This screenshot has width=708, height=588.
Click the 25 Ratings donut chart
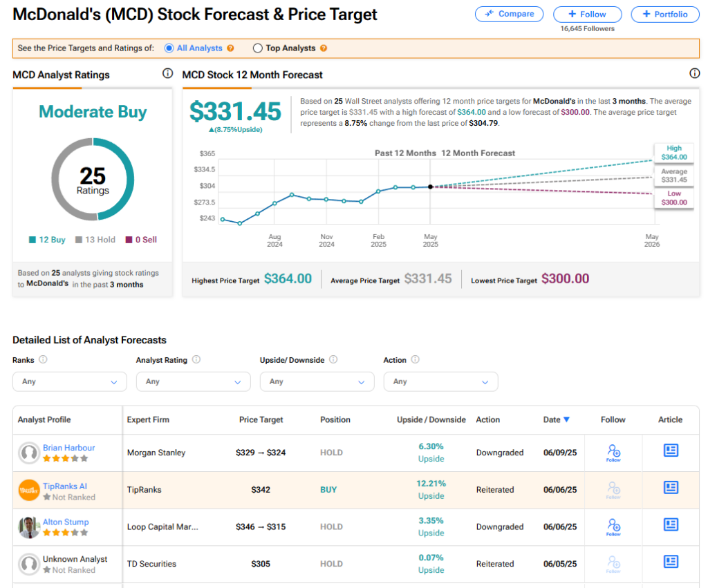pos(93,179)
